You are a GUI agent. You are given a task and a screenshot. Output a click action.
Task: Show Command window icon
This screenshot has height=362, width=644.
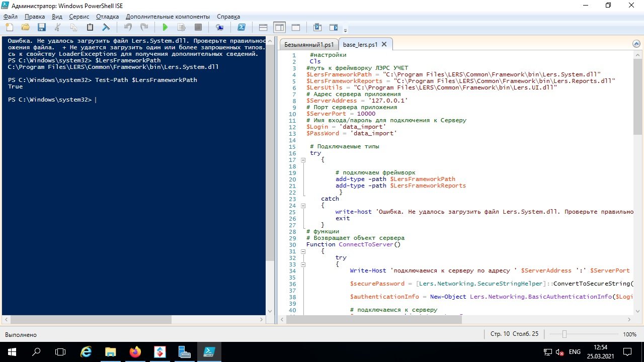[317, 27]
